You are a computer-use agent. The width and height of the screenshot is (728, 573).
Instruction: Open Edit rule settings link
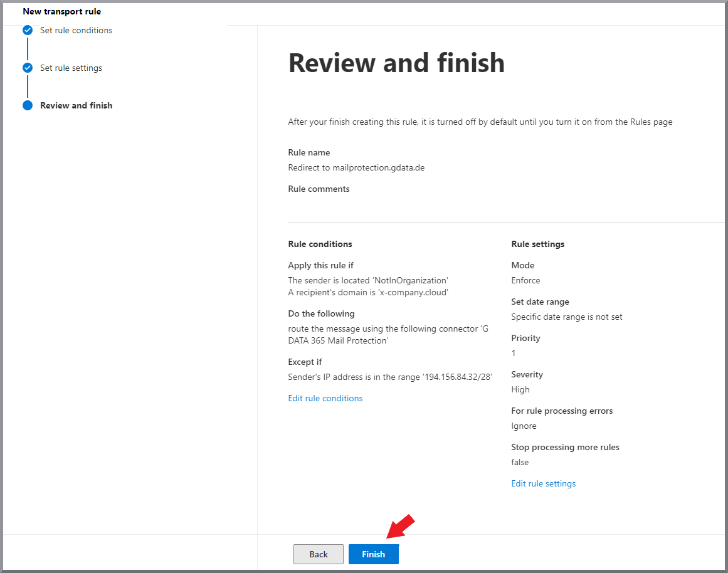543,483
